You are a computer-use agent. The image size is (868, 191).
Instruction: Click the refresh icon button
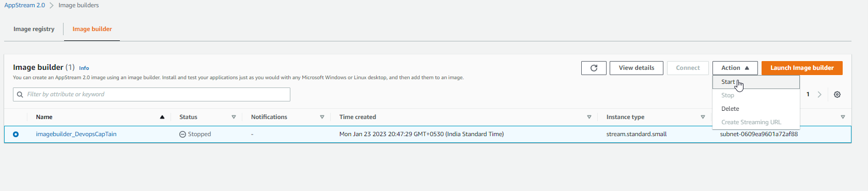(x=594, y=68)
